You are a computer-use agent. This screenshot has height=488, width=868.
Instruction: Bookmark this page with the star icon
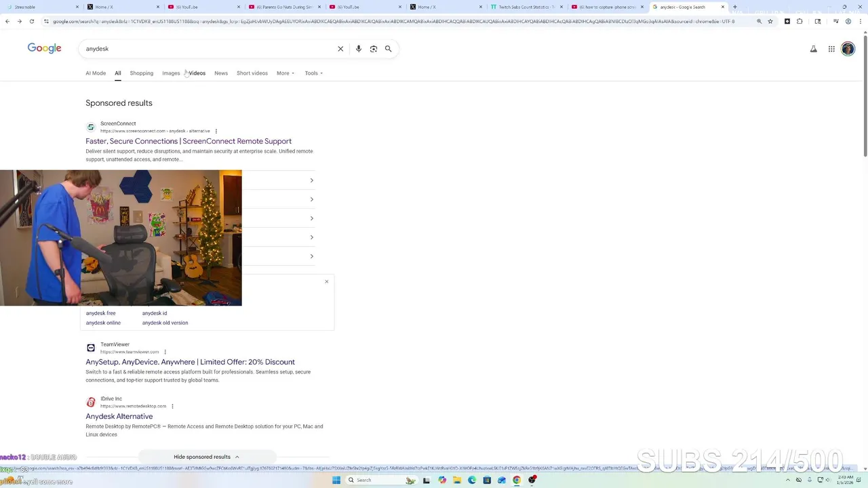point(770,21)
